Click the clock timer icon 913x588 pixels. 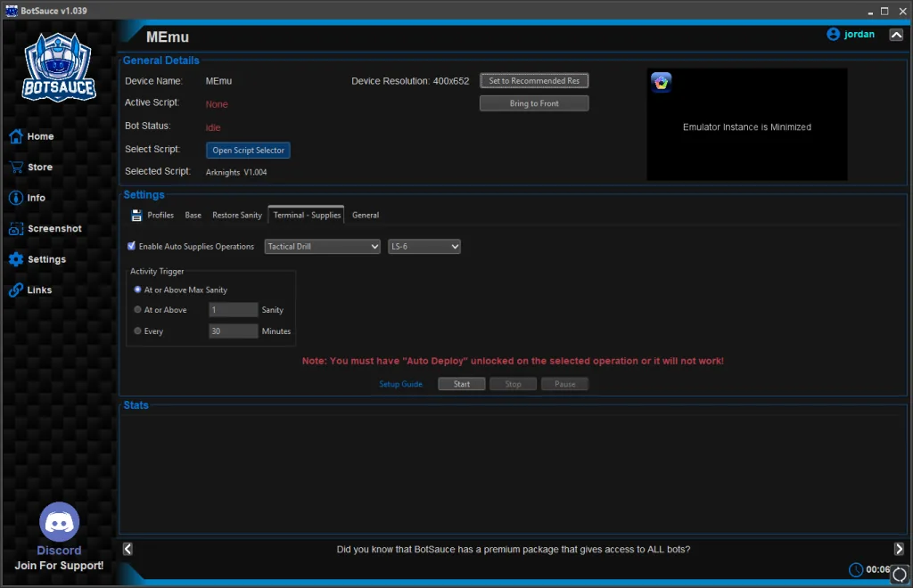[855, 570]
